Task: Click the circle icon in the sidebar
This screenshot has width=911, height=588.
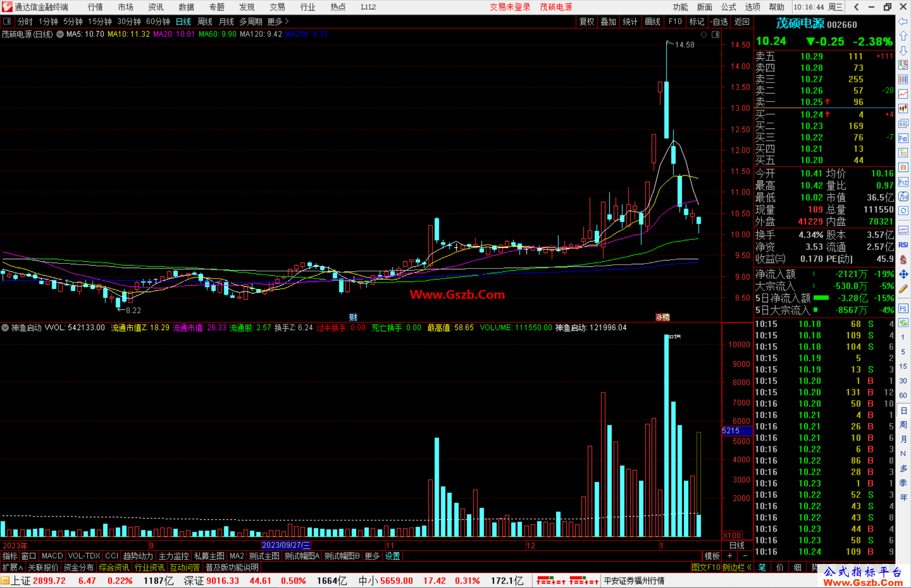Action: (903, 211)
